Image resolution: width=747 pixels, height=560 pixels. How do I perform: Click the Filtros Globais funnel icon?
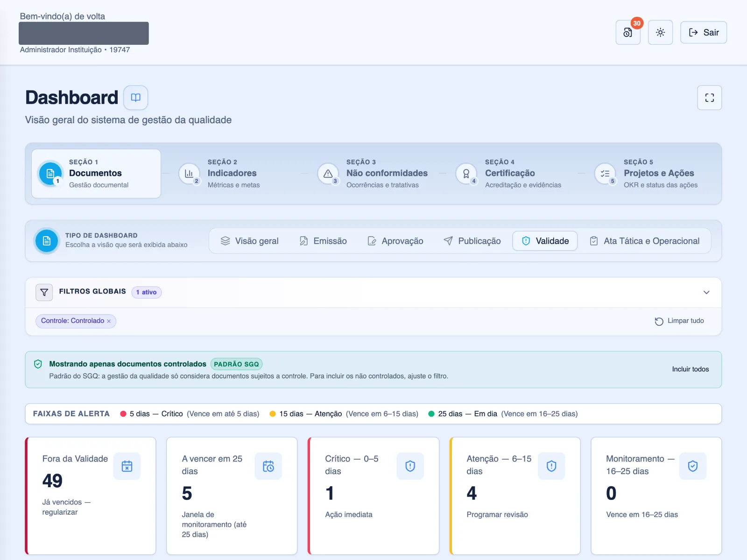(44, 292)
